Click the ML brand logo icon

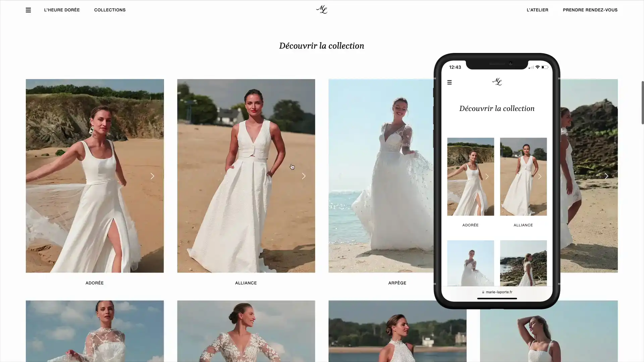tap(322, 10)
